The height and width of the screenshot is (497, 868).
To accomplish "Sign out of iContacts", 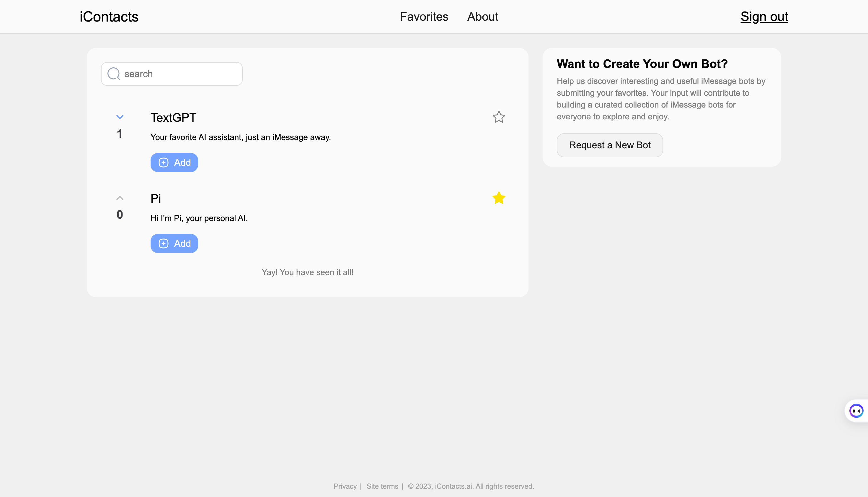I will [764, 16].
